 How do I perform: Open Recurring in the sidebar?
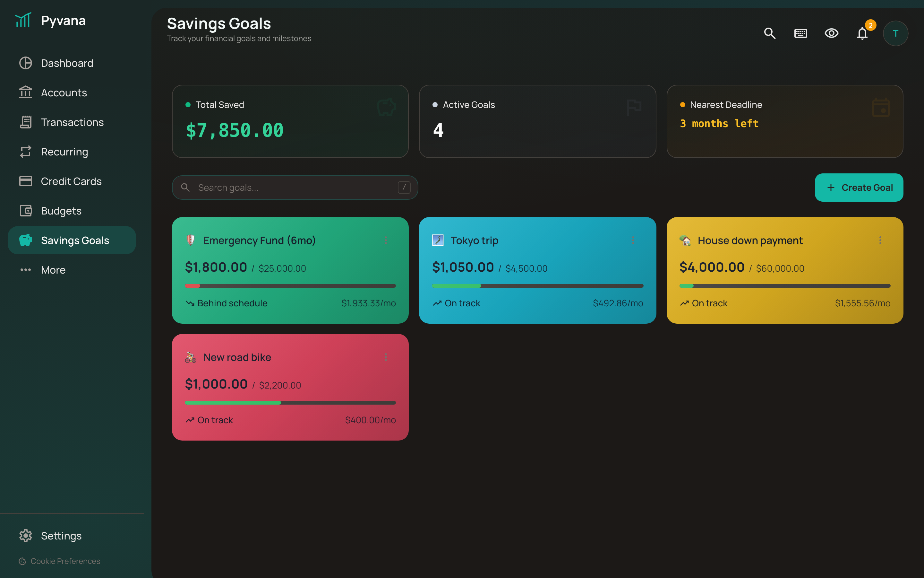pyautogui.click(x=72, y=152)
